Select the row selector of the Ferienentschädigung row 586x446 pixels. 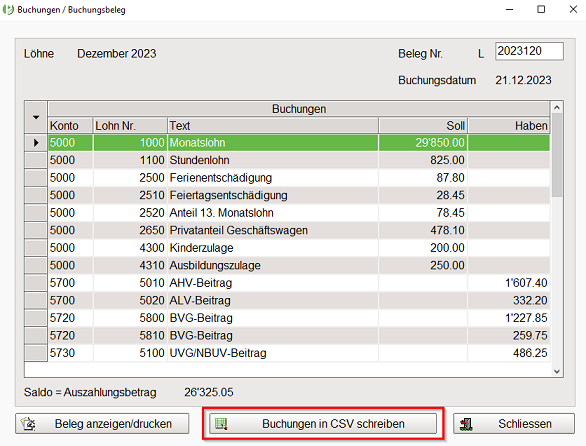coord(36,178)
